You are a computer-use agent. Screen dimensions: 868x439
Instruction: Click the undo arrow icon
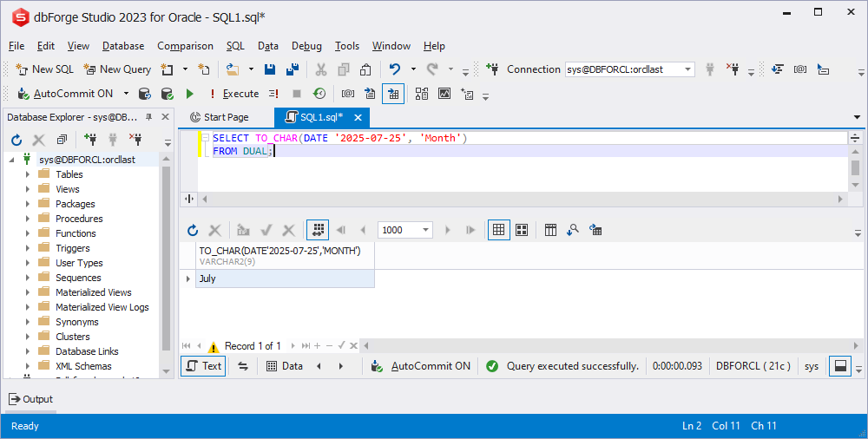point(395,69)
